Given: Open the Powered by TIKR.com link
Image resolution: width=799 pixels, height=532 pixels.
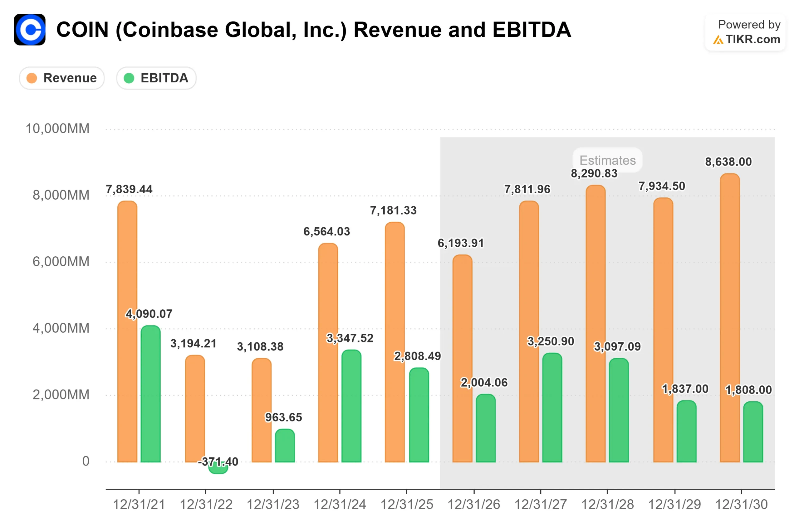Looking at the screenshot, I should point(745,32).
